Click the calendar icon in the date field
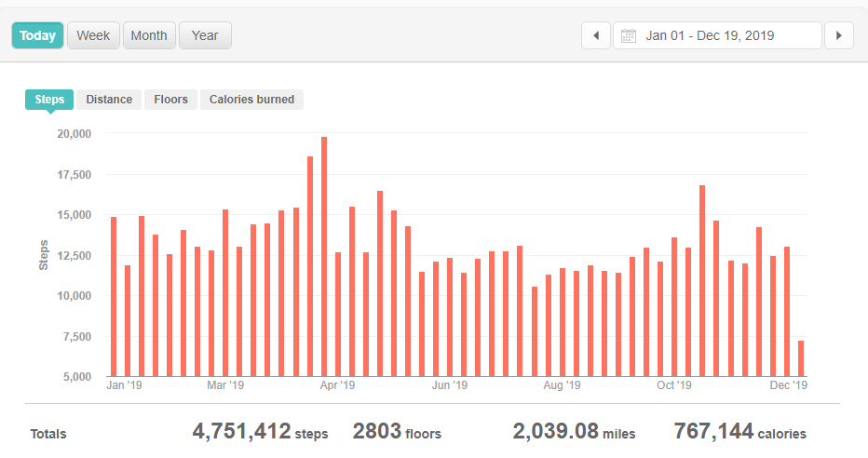The height and width of the screenshot is (458, 868). 629,36
